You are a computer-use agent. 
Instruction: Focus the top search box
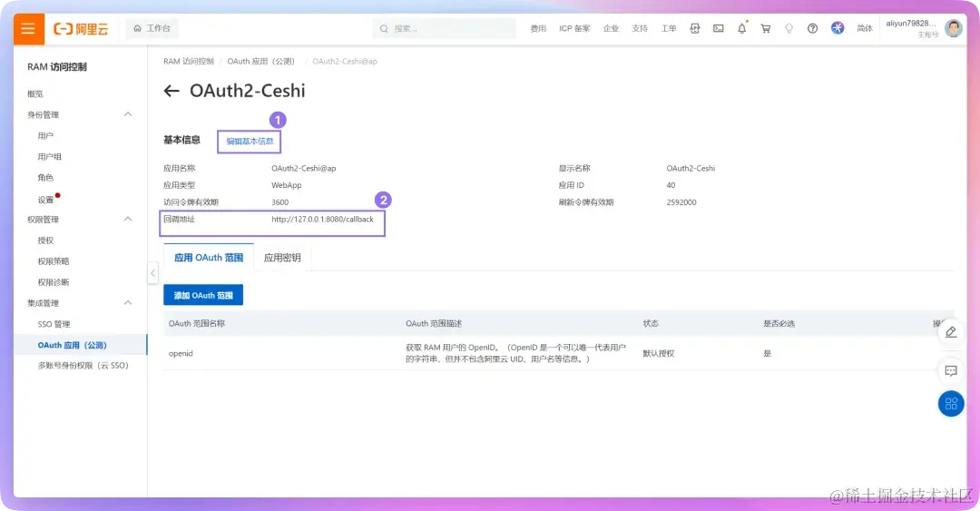point(444,29)
